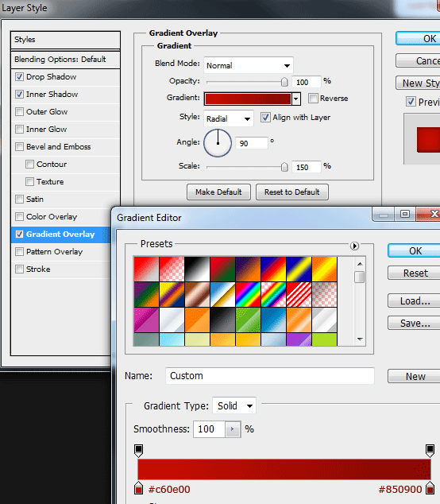Click the Opacity slider handle
The image size is (440, 504).
(284, 83)
